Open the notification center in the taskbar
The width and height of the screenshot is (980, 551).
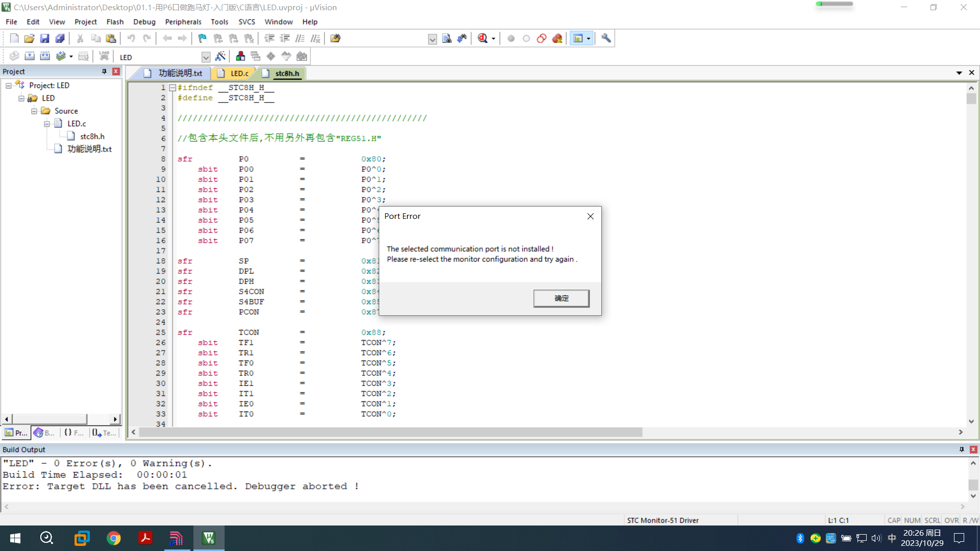pyautogui.click(x=959, y=538)
